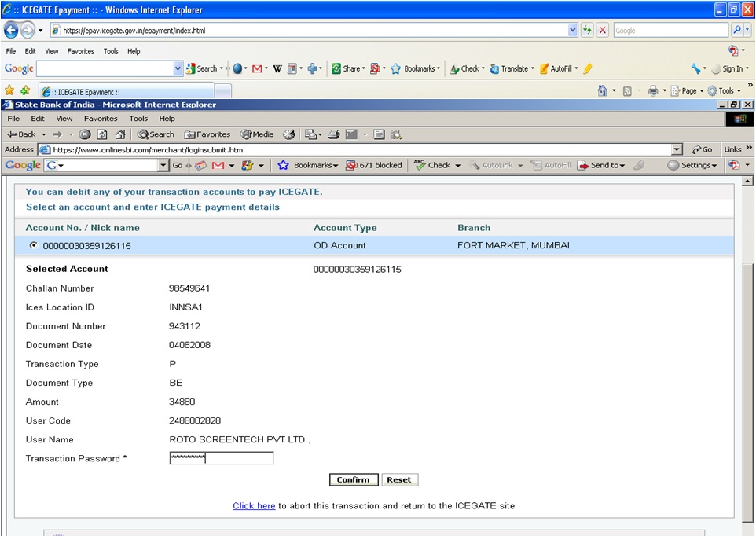Click Go button beside State Bank address bar
This screenshot has height=536, width=756.
tap(702, 149)
